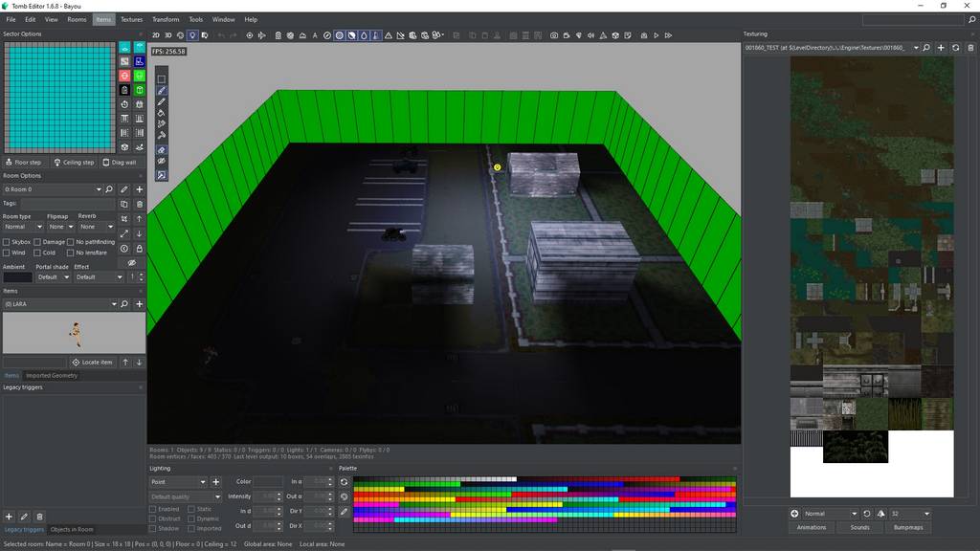Open the 0: Room 0 selector dropdown
Viewport: 980px width, 551px height.
coord(52,189)
